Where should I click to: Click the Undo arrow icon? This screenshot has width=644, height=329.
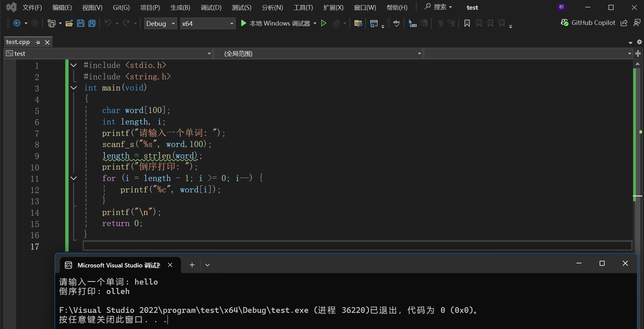click(x=108, y=23)
